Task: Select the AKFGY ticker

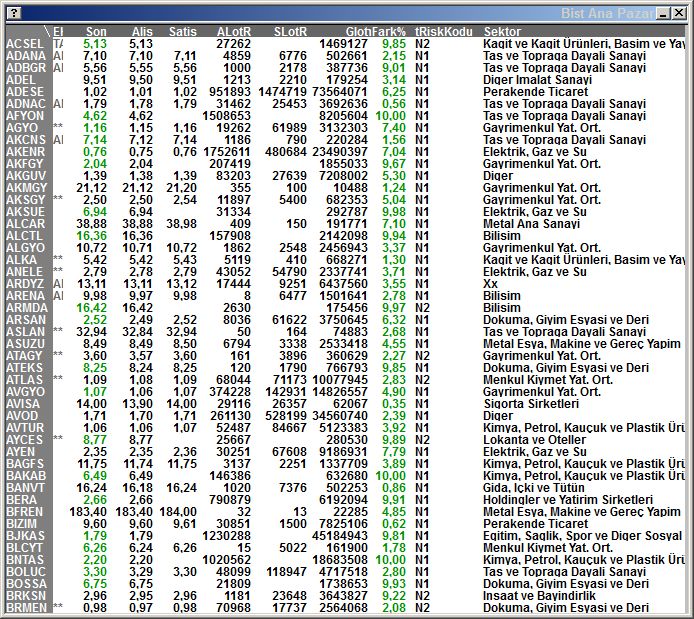Action: point(25,164)
